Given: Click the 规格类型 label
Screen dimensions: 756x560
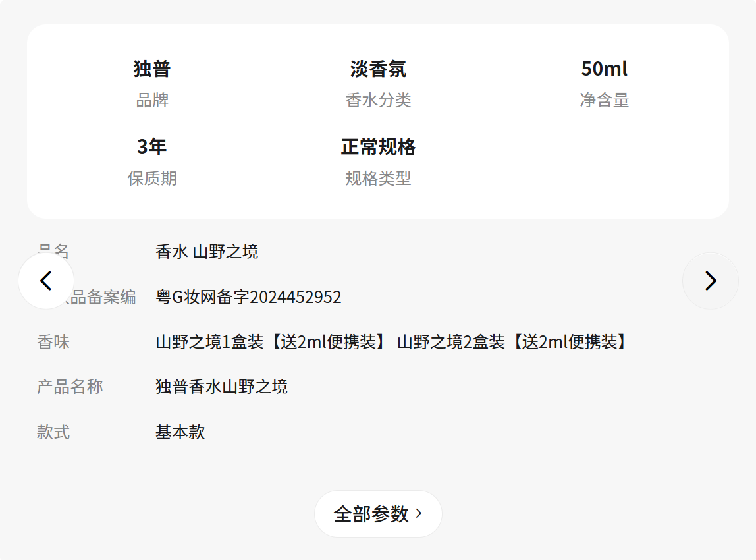Looking at the screenshot, I should [x=378, y=179].
